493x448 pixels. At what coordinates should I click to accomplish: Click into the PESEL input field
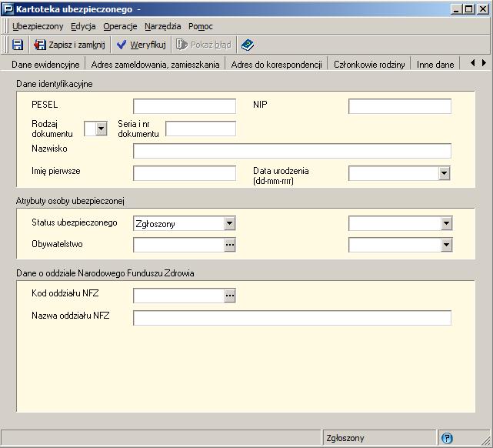[x=185, y=106]
